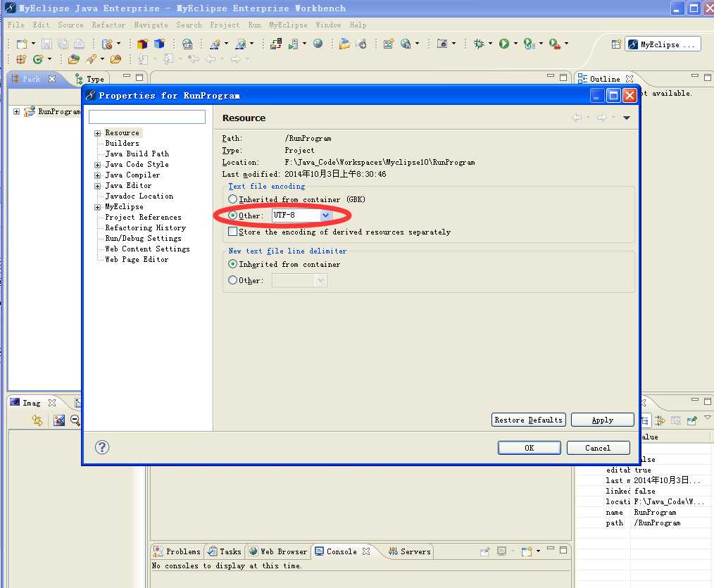Click the Restore Defaults button
The height and width of the screenshot is (588, 714).
point(528,420)
